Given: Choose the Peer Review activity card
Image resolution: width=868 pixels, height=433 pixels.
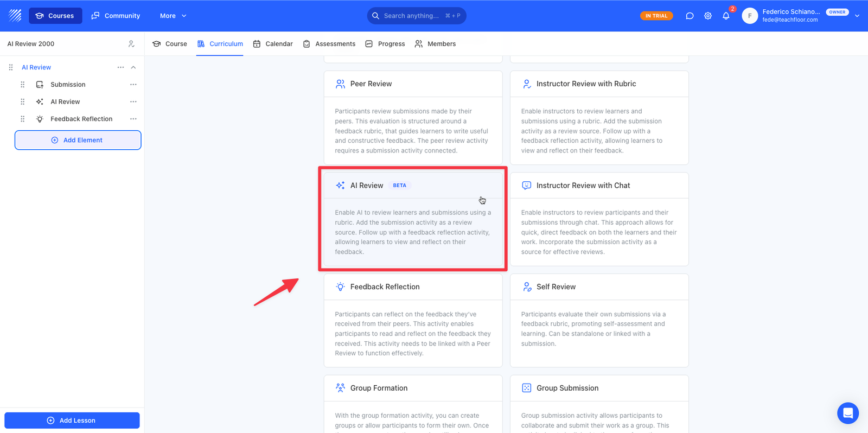Looking at the screenshot, I should click(x=413, y=118).
